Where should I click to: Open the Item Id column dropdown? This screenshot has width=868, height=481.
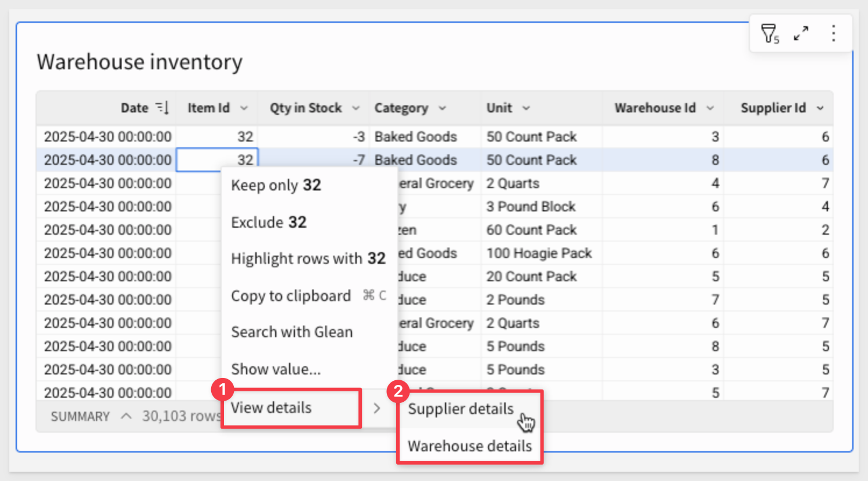(244, 108)
